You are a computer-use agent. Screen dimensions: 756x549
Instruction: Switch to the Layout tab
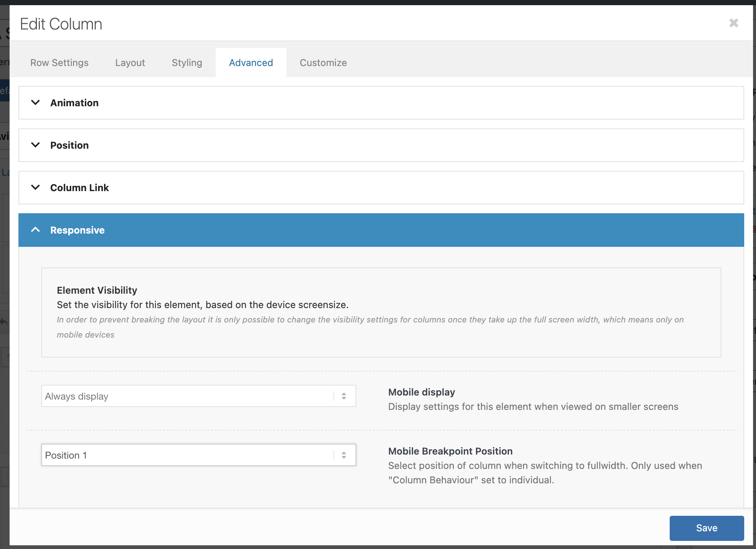pyautogui.click(x=130, y=63)
